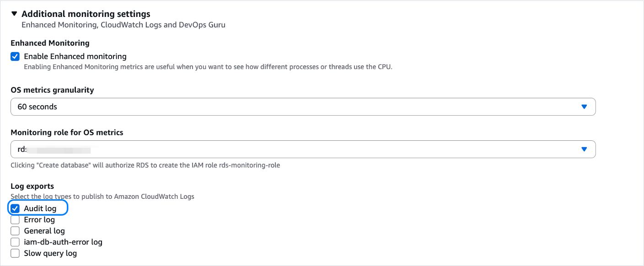Image resolution: width=644 pixels, height=266 pixels.
Task: Click the "General log" label text
Action: point(44,231)
